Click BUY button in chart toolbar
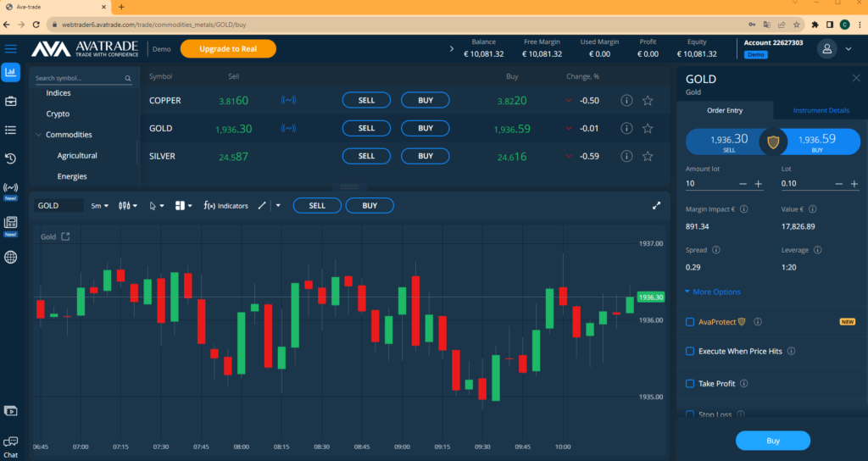 coord(370,205)
